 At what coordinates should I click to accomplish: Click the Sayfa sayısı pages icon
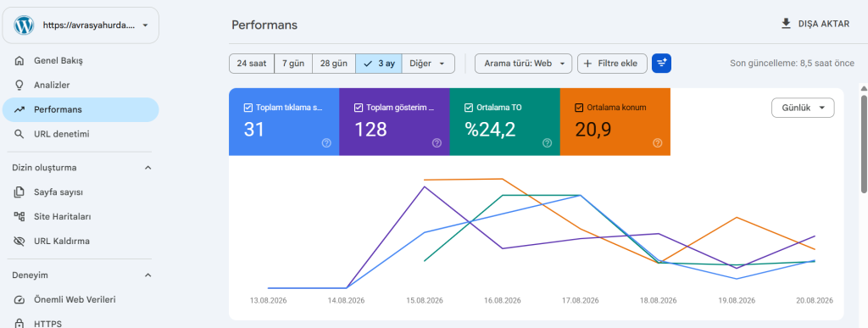click(19, 192)
